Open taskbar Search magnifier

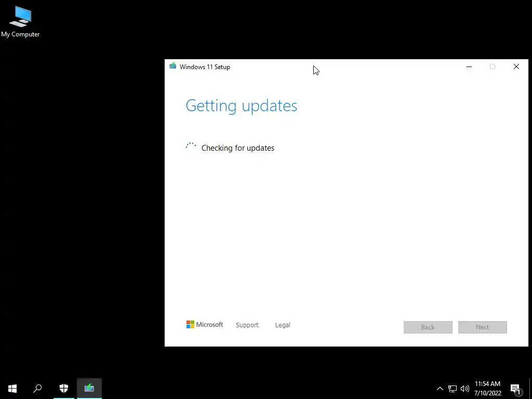click(37, 389)
